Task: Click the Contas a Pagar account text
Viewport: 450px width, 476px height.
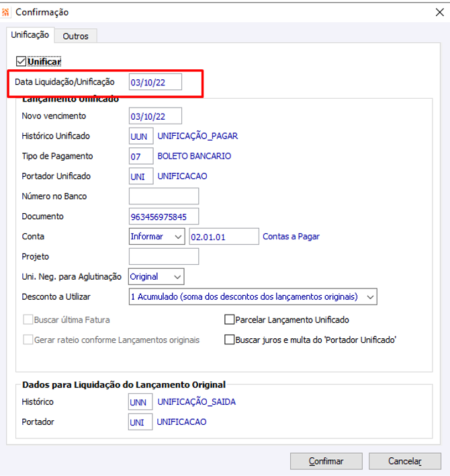Action: [291, 237]
